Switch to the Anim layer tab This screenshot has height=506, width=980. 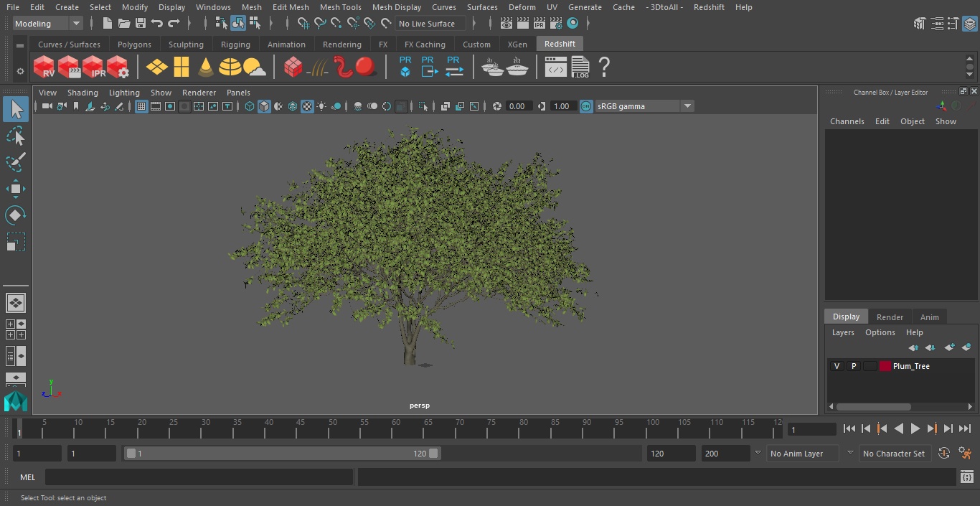click(929, 317)
